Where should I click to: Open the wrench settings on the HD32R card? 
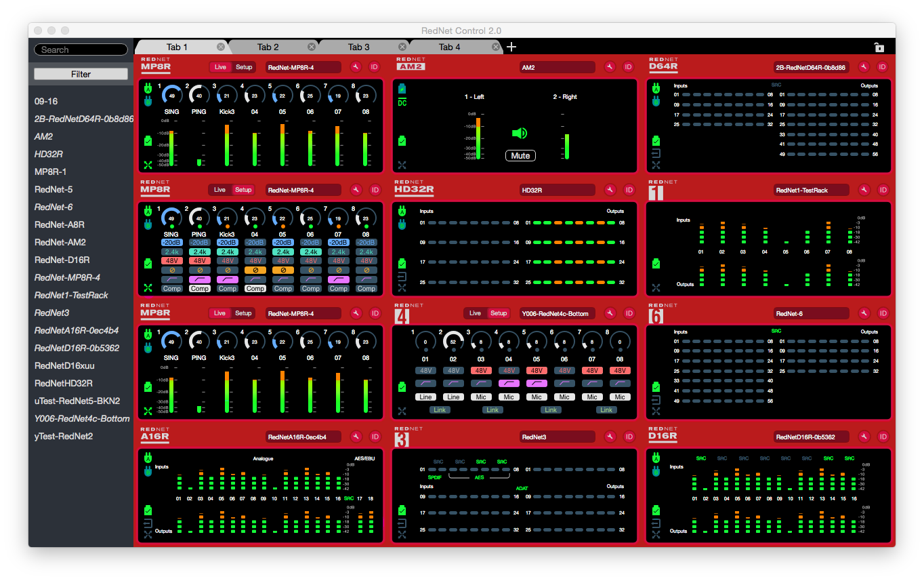pyautogui.click(x=610, y=191)
